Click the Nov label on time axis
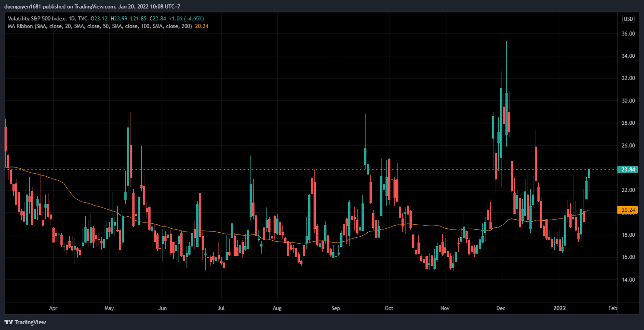The width and height of the screenshot is (644, 330). pos(445,308)
